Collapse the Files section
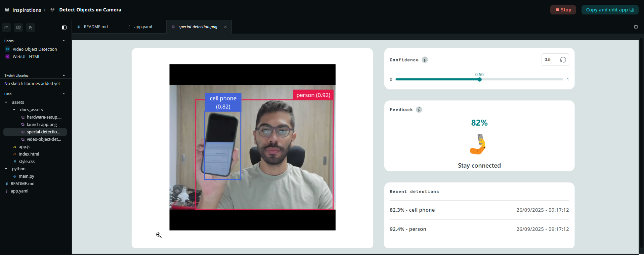The height and width of the screenshot is (255, 644). point(64,94)
